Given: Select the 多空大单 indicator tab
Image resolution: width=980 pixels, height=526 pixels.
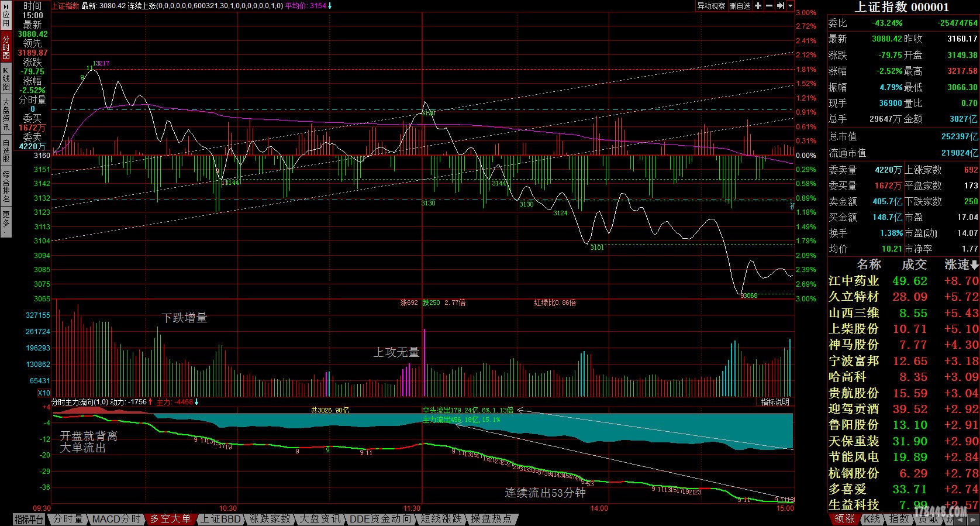Looking at the screenshot, I should point(170,519).
